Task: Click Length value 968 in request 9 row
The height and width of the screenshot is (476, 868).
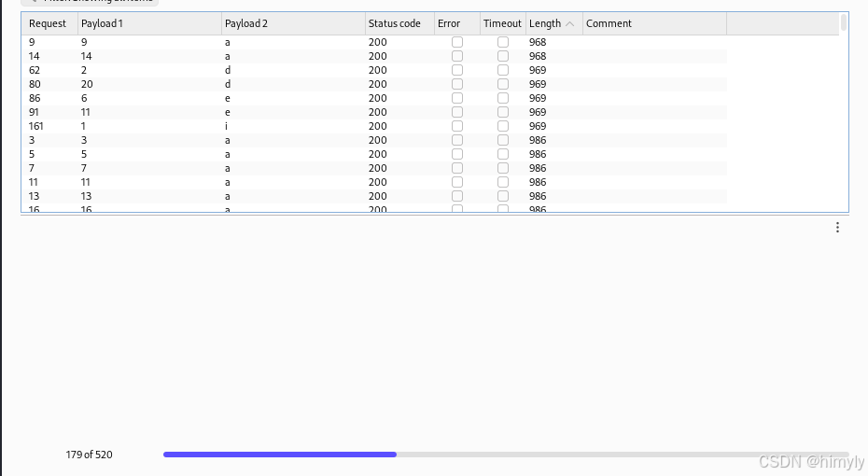Action: coord(538,42)
